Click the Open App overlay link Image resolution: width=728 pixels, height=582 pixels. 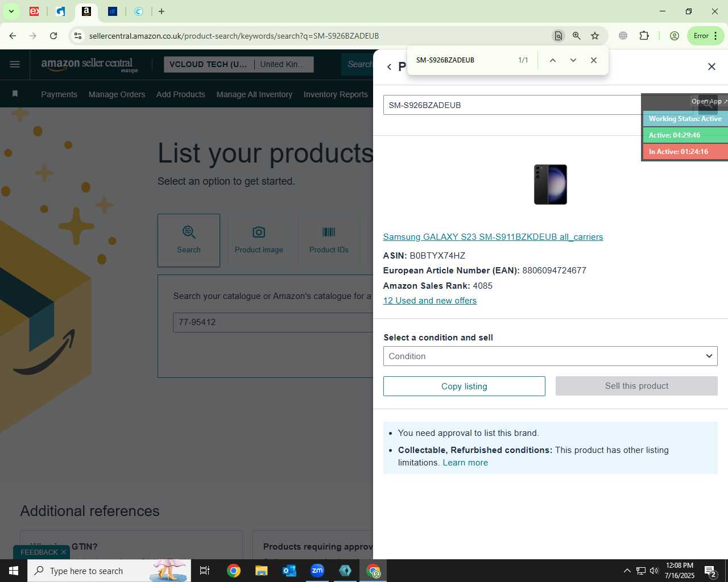pos(709,101)
